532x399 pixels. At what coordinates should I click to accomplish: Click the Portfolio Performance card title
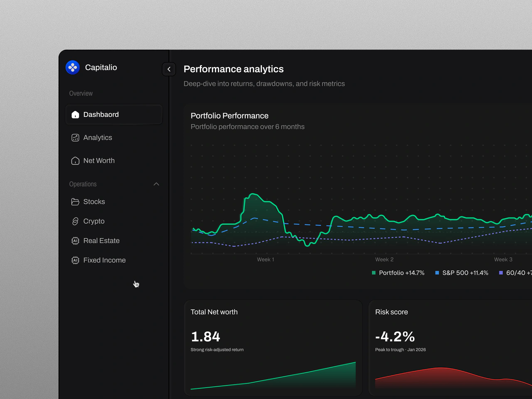point(229,116)
